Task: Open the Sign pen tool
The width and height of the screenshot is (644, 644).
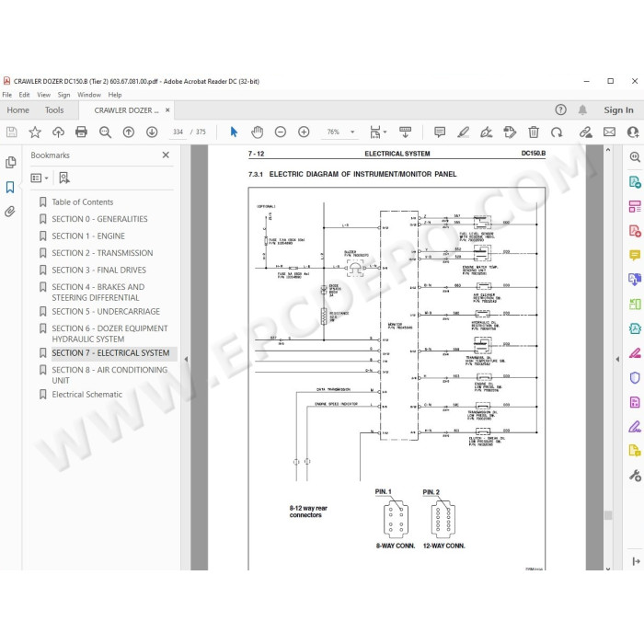Action: coord(487,132)
